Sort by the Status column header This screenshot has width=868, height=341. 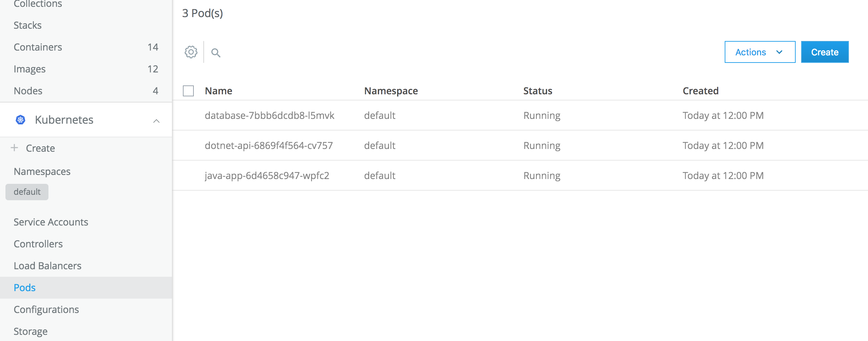538,91
